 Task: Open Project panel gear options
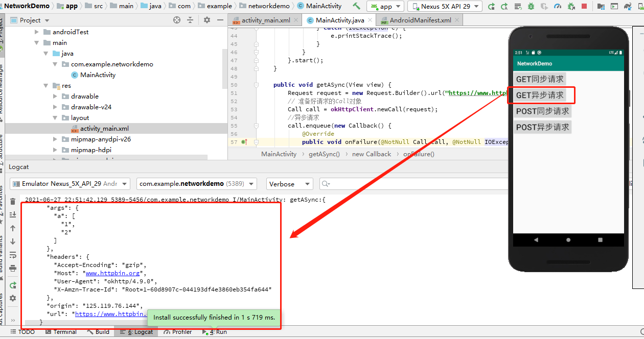[x=206, y=20]
